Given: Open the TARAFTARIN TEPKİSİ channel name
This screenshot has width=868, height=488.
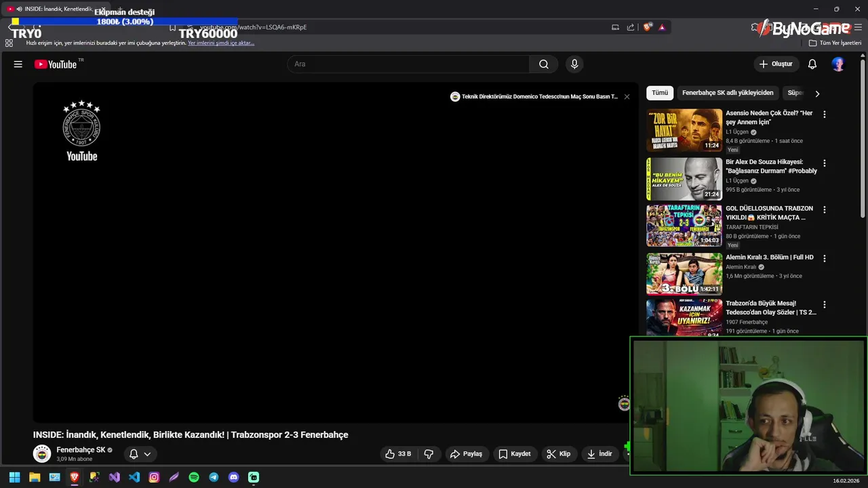Looking at the screenshot, I should pos(752,227).
